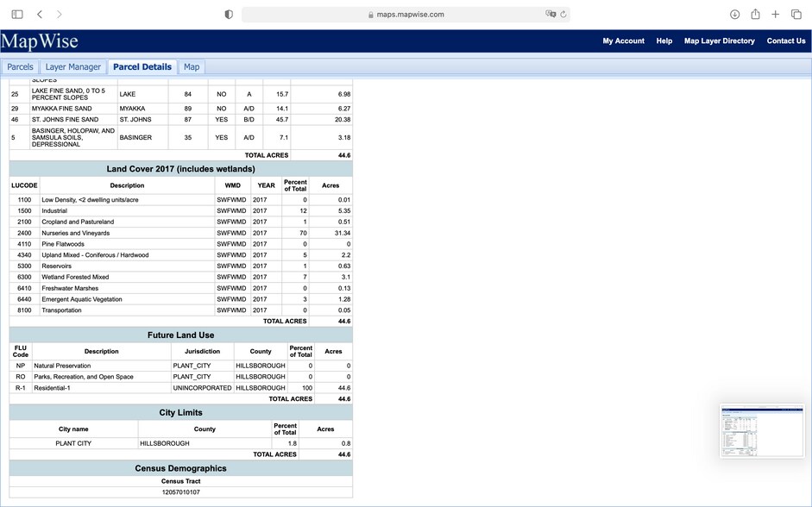Select the Parcel Details tab
The width and height of the screenshot is (812, 507).
point(142,67)
